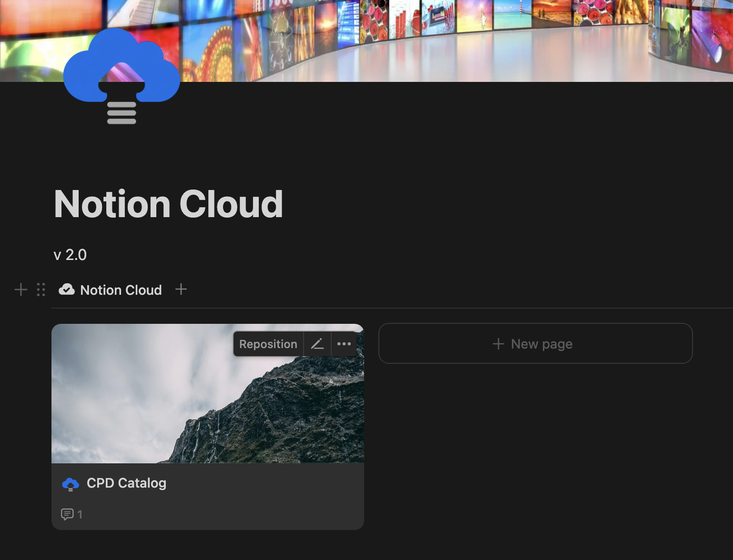Screen dimensions: 733x560
Task: Open comments via the comment bubble icon
Action: point(68,514)
